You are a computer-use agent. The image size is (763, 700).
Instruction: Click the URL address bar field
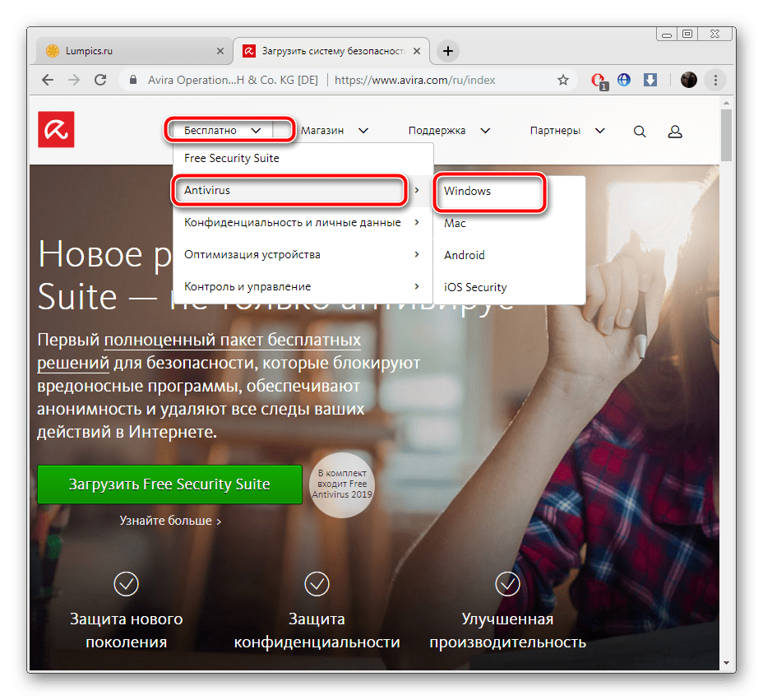[x=428, y=81]
